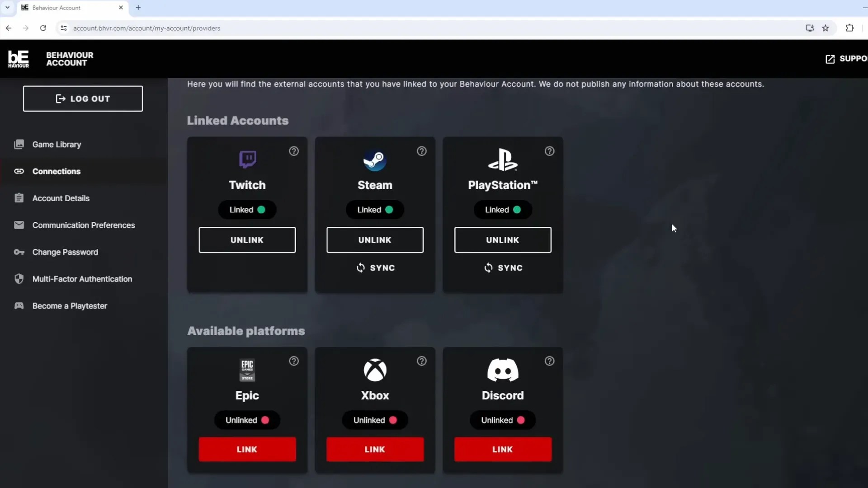This screenshot has height=488, width=868.
Task: Open PlayStation card help question icon
Action: point(549,151)
